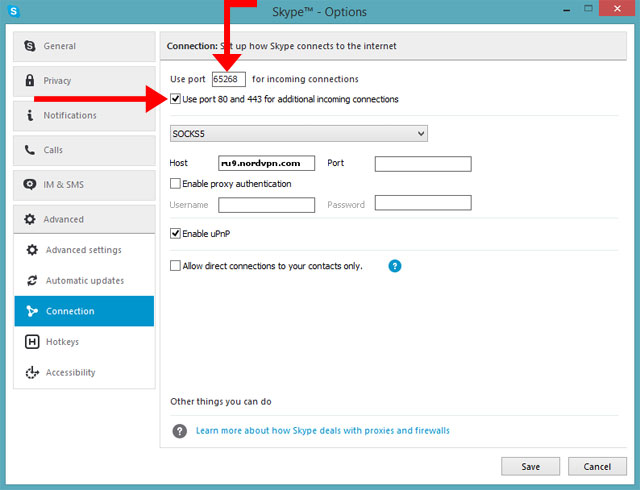Click the Skype logo icon in title bar
This screenshot has height=490, width=640.
[x=11, y=11]
